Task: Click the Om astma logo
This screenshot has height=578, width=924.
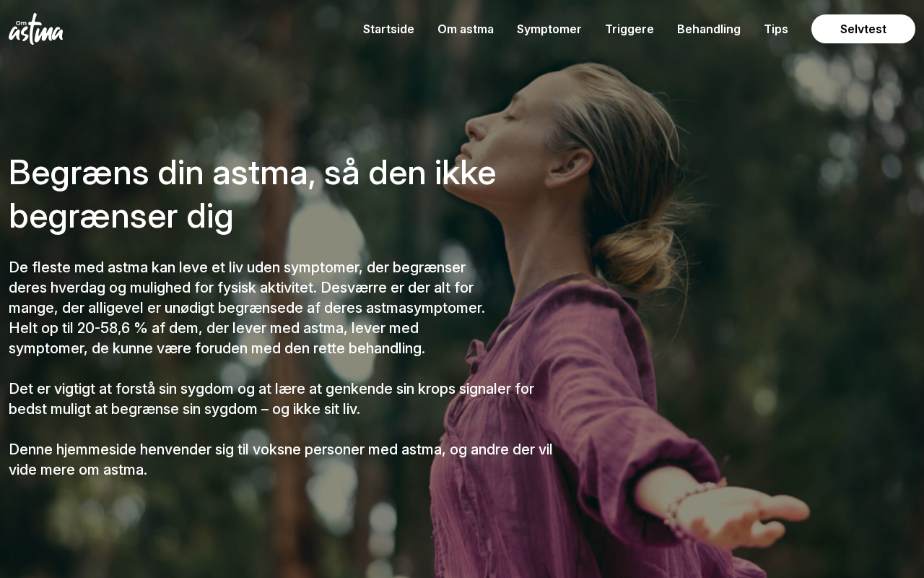Action: point(36,29)
